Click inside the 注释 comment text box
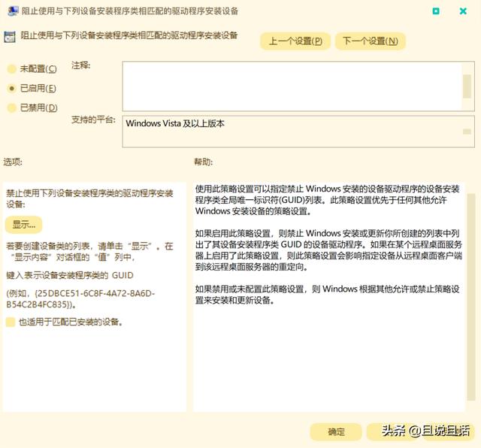Viewport: 481px width, 448px height. click(292, 86)
